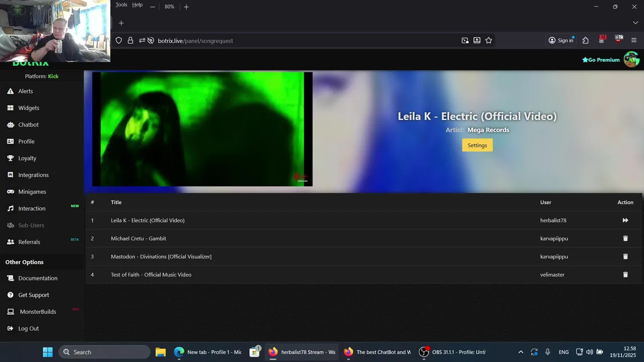This screenshot has height=362, width=644.
Task: Open the Firefox hamburger menu
Action: click(634, 41)
